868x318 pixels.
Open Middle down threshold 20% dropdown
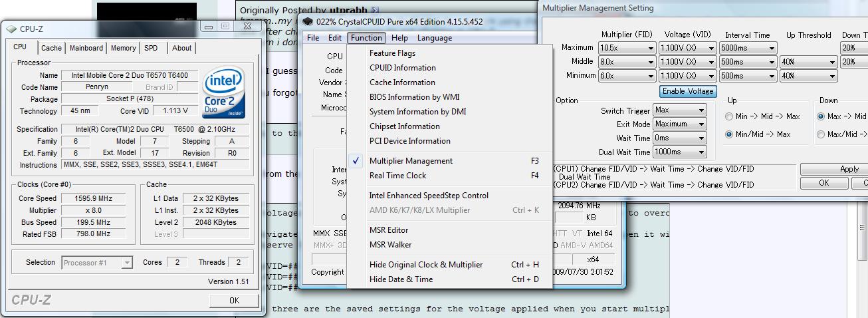854,62
